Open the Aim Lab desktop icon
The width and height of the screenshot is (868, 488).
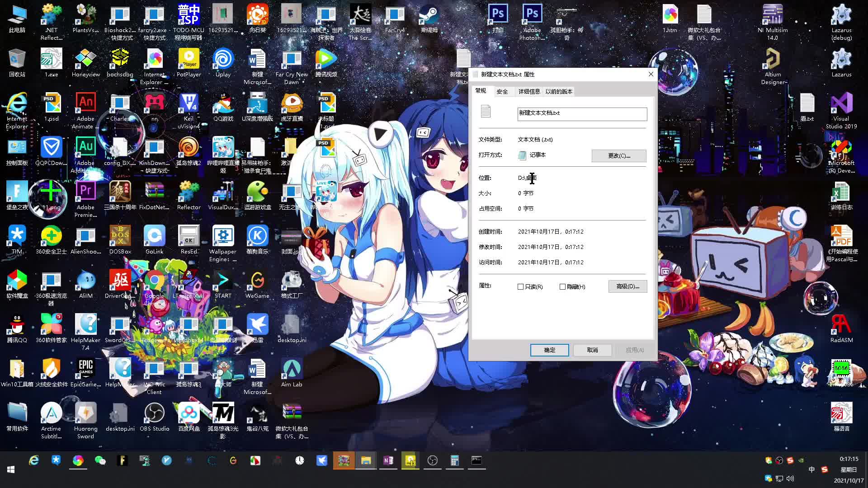click(292, 373)
